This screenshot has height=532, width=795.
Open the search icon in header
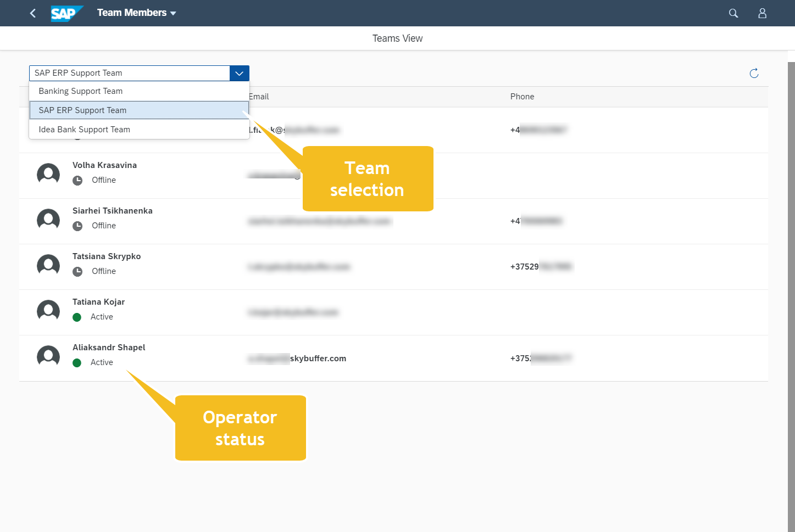click(733, 13)
